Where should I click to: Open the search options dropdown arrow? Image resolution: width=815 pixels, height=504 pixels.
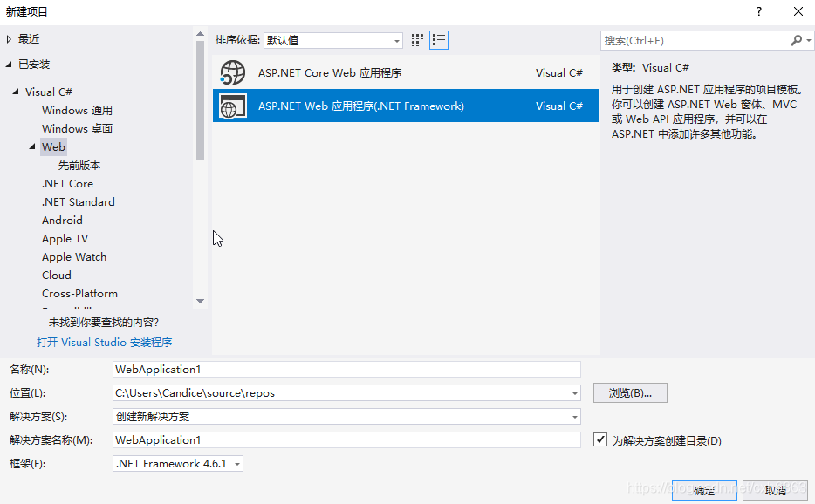click(809, 40)
